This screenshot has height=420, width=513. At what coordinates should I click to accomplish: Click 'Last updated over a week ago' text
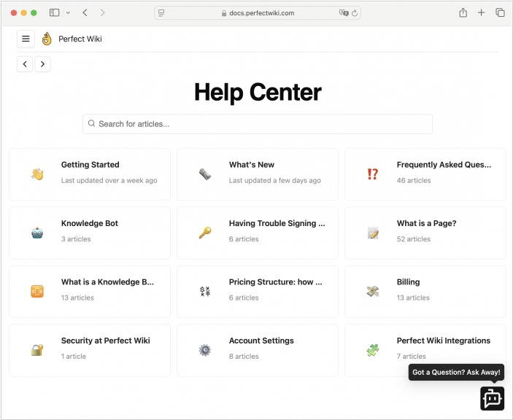[x=109, y=180]
